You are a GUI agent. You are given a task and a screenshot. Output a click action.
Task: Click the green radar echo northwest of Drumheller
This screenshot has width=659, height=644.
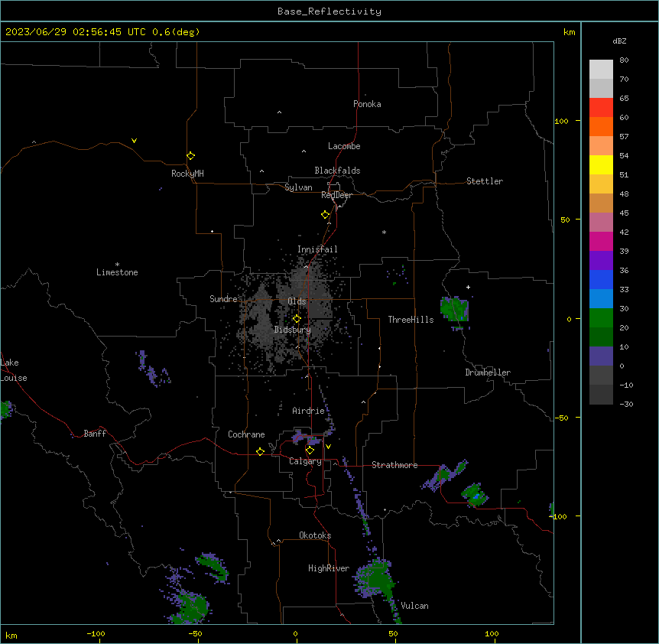[454, 311]
